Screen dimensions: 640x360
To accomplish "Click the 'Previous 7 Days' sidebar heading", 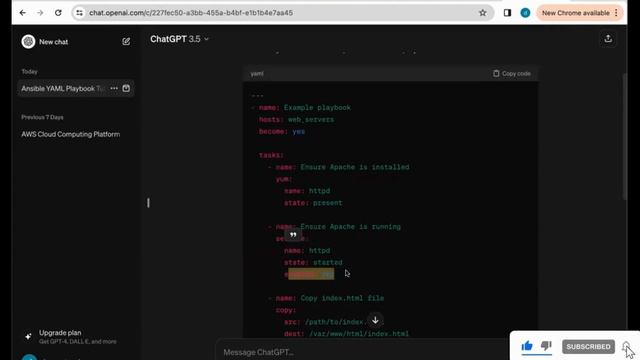I will coord(42,117).
